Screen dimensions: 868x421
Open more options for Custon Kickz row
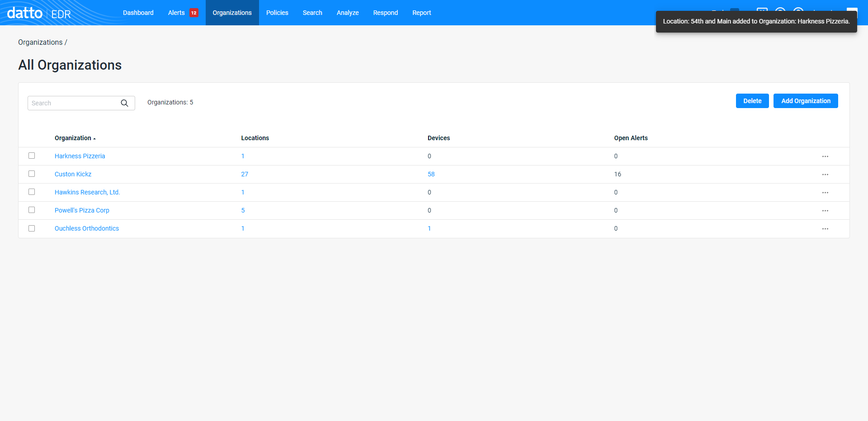[825, 175]
